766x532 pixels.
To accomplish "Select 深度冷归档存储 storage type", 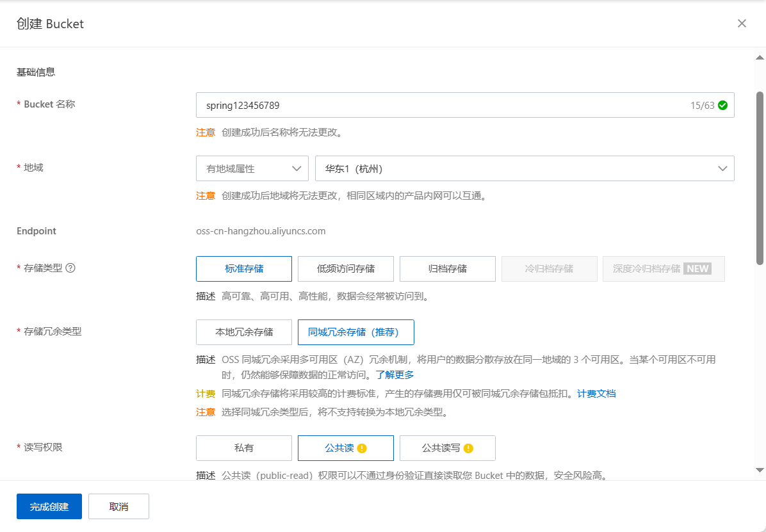I will pyautogui.click(x=664, y=269).
